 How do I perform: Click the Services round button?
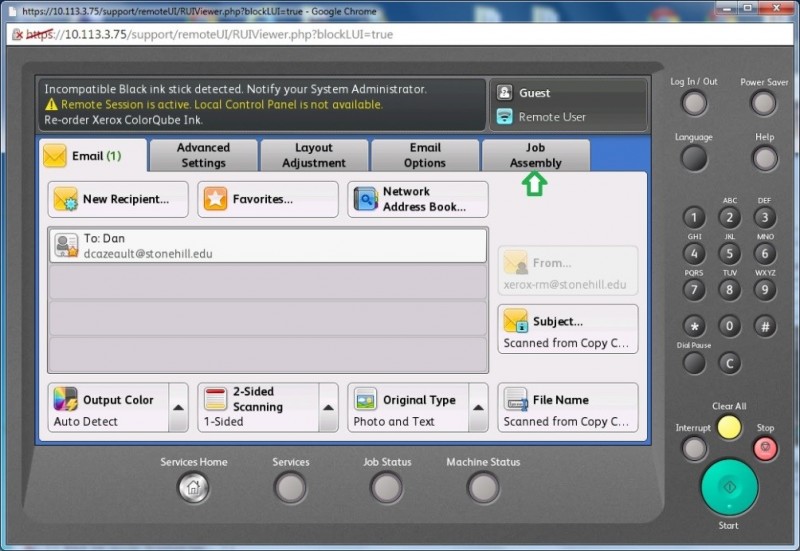[290, 487]
